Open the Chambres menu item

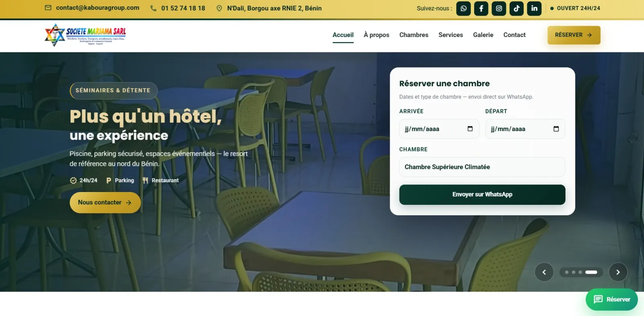click(414, 35)
